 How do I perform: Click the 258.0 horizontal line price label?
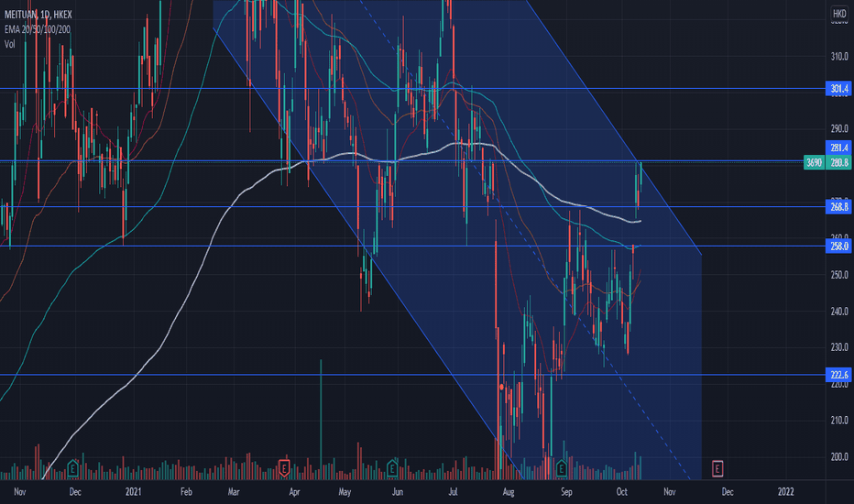(839, 247)
